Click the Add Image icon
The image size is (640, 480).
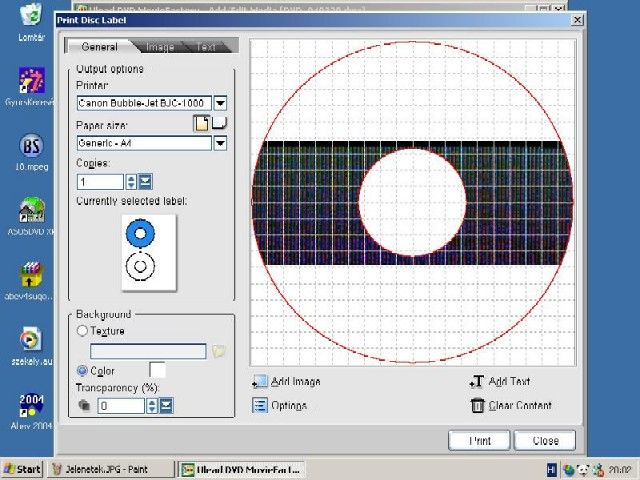pos(260,382)
